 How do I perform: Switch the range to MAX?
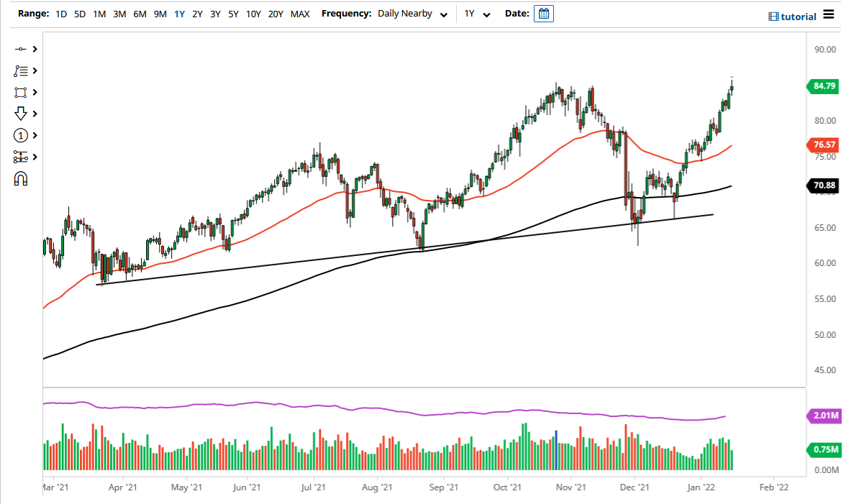(x=300, y=13)
